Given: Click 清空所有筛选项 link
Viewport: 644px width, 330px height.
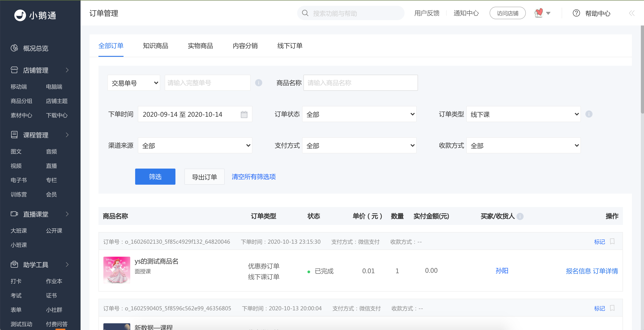Looking at the screenshot, I should pyautogui.click(x=254, y=177).
